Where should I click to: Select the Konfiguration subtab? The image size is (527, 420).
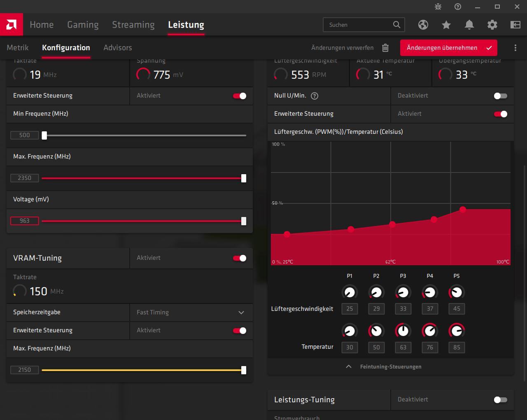coord(66,48)
